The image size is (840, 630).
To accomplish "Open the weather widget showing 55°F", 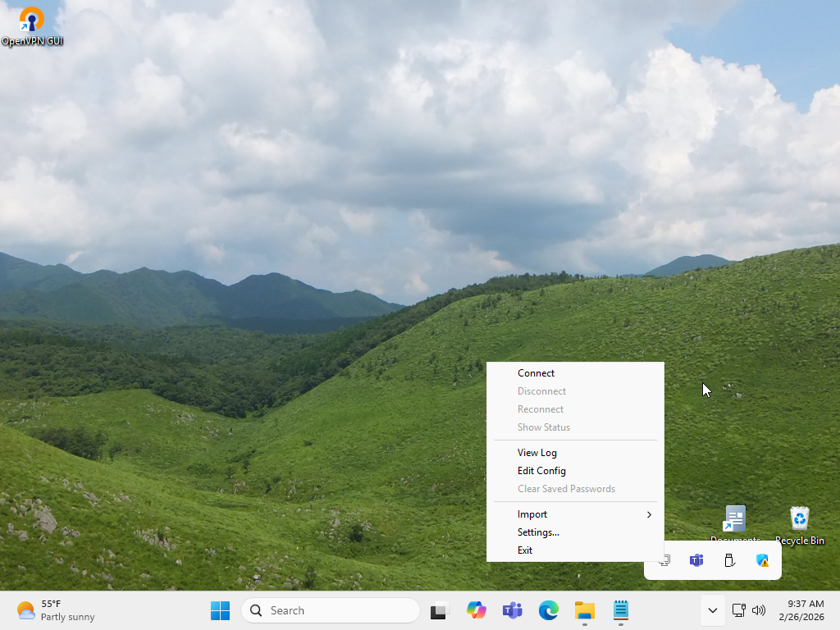I will coord(56,610).
